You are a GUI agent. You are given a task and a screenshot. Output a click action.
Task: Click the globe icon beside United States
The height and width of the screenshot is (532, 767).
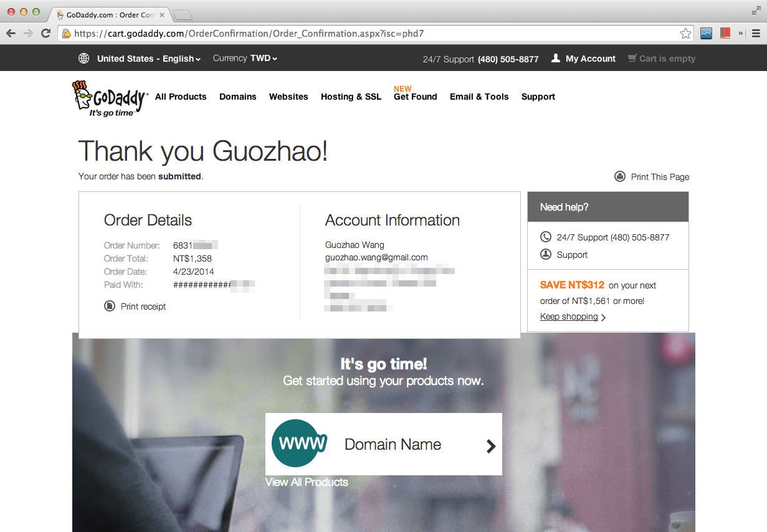[83, 59]
